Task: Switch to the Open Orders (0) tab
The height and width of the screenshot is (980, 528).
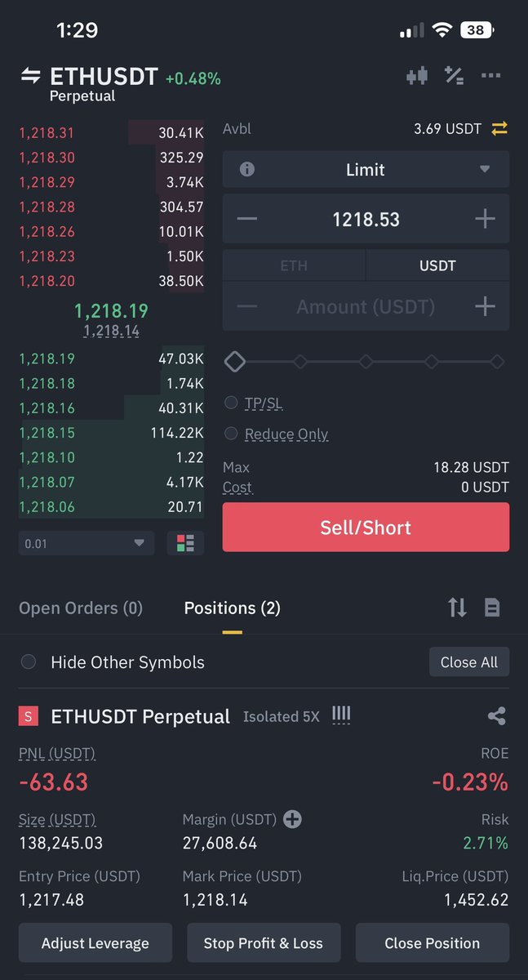Action: [81, 608]
